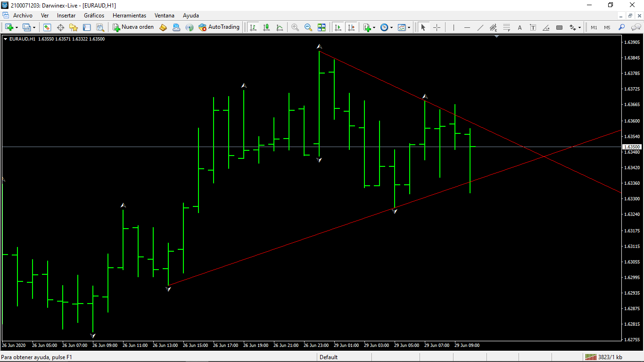
Task: Toggle chart Auto Scroll
Action: click(x=338, y=27)
